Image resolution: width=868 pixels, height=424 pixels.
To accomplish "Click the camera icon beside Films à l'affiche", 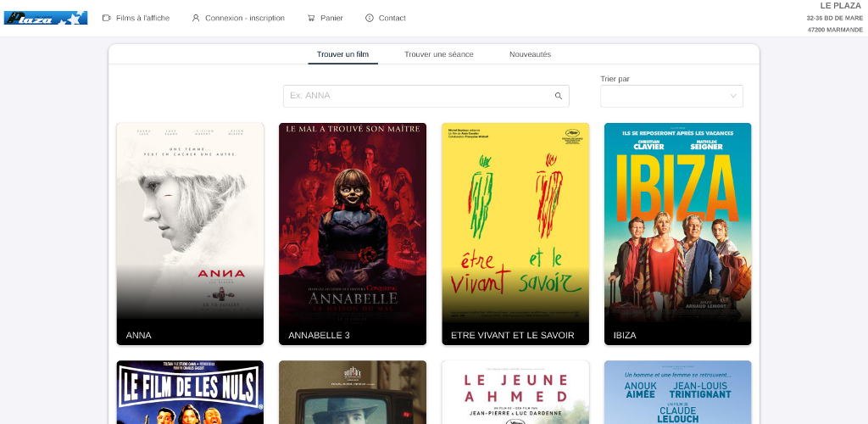I will click(106, 18).
